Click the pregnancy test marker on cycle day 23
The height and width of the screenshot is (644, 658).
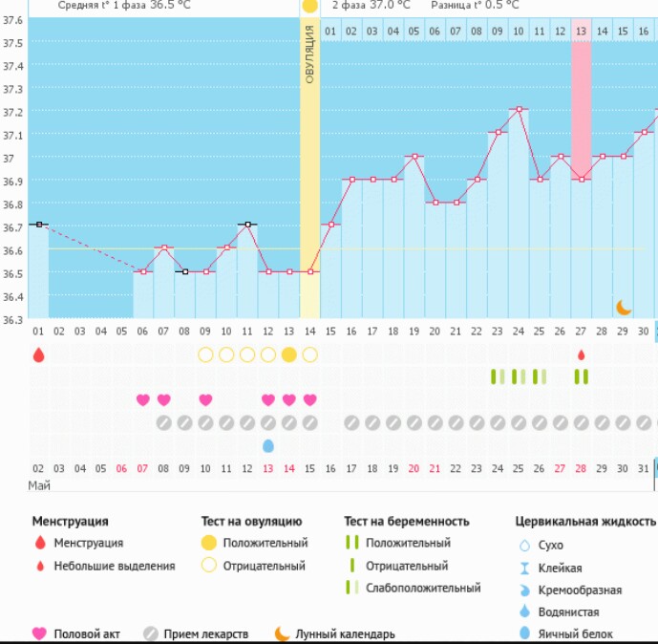(497, 376)
